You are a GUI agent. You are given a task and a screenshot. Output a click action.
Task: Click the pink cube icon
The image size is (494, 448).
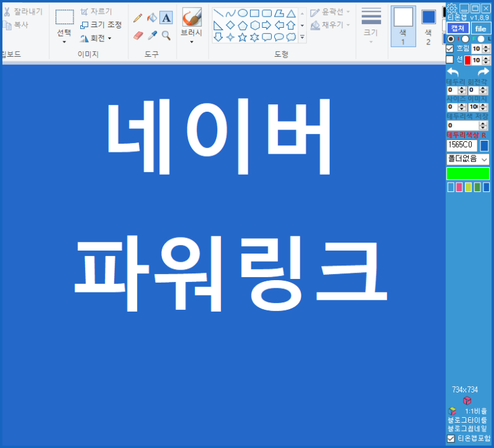pos(467,400)
